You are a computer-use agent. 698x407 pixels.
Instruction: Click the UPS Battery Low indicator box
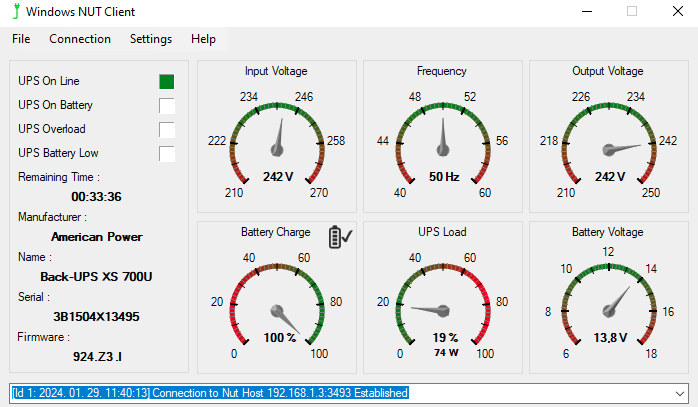click(166, 154)
